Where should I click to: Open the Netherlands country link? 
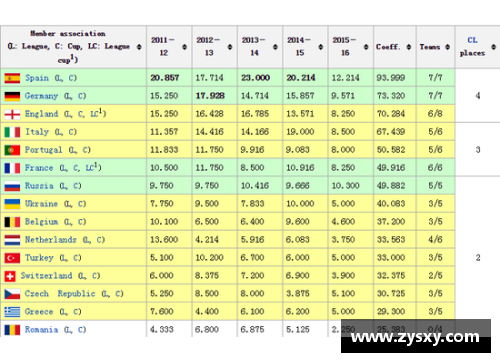(x=51, y=240)
